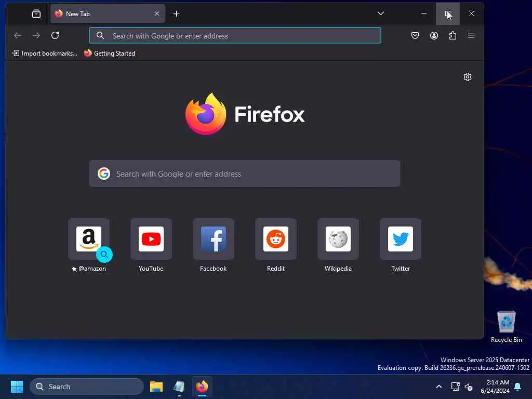Open the Getting Started bookmark
Viewport: 532px width, 399px height.
pyautogui.click(x=109, y=54)
